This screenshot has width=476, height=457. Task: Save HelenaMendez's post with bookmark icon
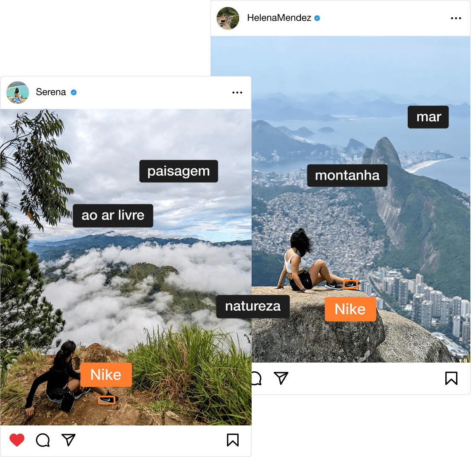(451, 378)
